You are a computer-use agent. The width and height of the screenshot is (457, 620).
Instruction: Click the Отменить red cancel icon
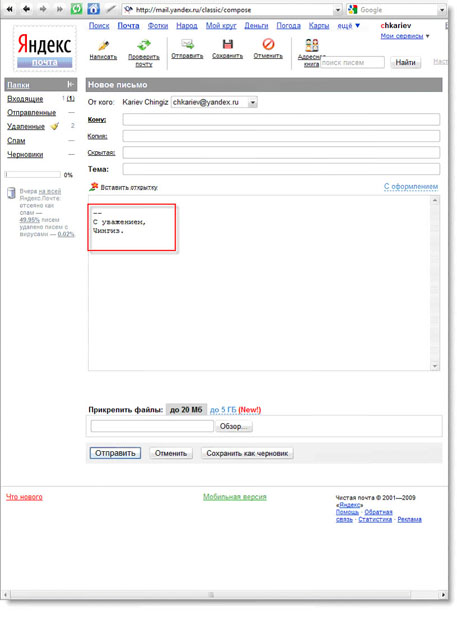click(x=268, y=44)
